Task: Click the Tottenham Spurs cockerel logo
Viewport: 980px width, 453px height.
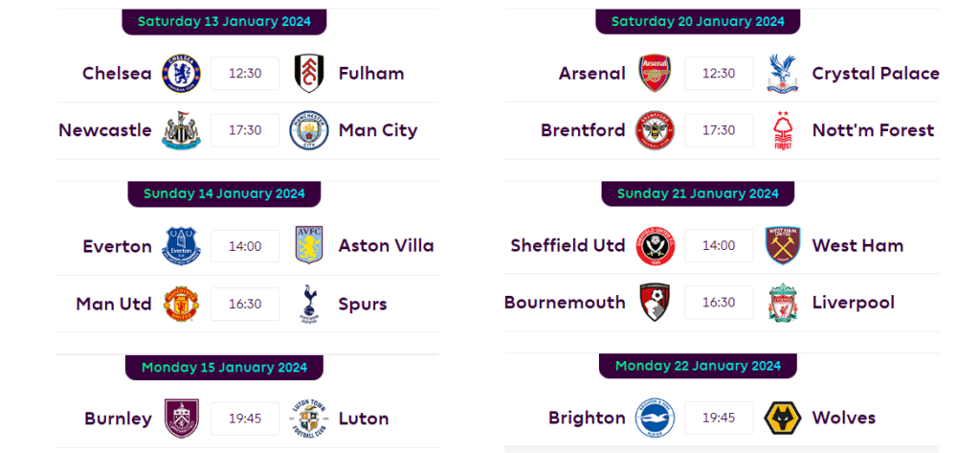Action: pos(309,304)
